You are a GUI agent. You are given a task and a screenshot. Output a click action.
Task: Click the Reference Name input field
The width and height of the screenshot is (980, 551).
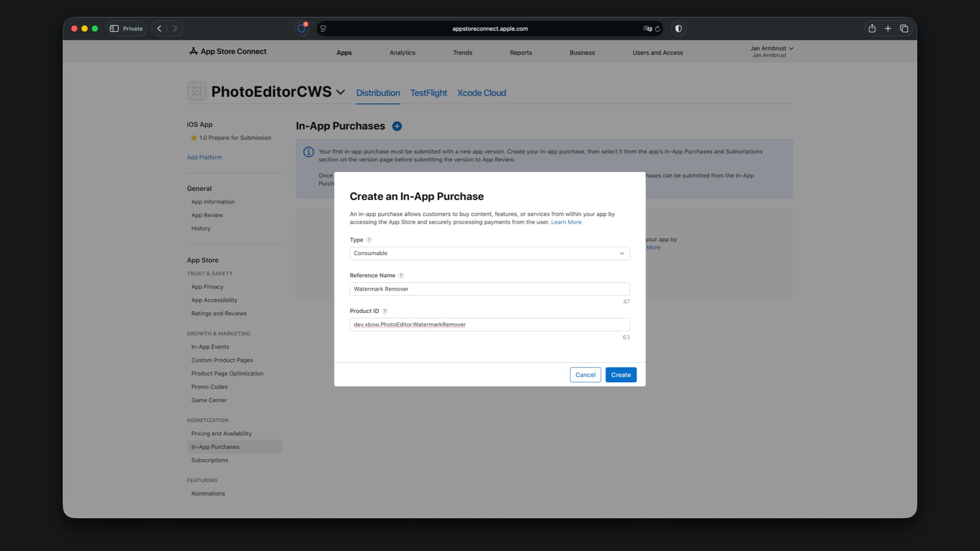click(489, 289)
